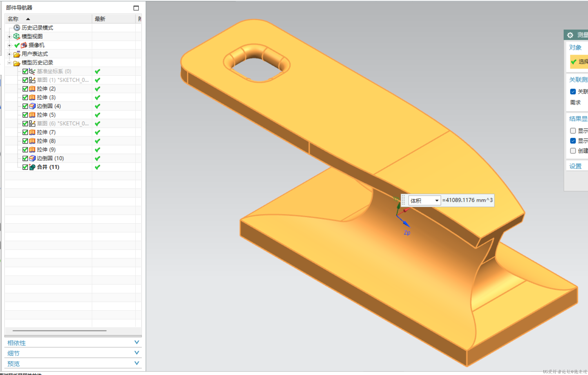The height and width of the screenshot is (375, 588).
Task: Click the Datum Coordinate System (0) icon
Action: pos(32,71)
